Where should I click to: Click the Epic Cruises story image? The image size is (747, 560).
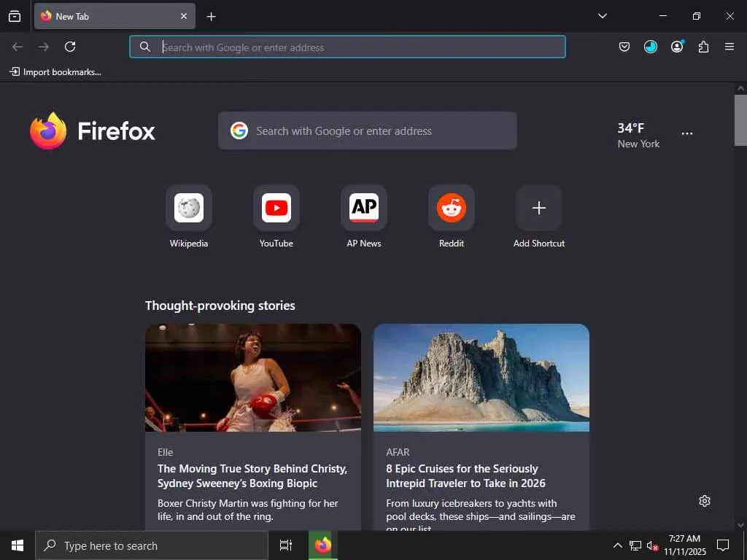(481, 378)
